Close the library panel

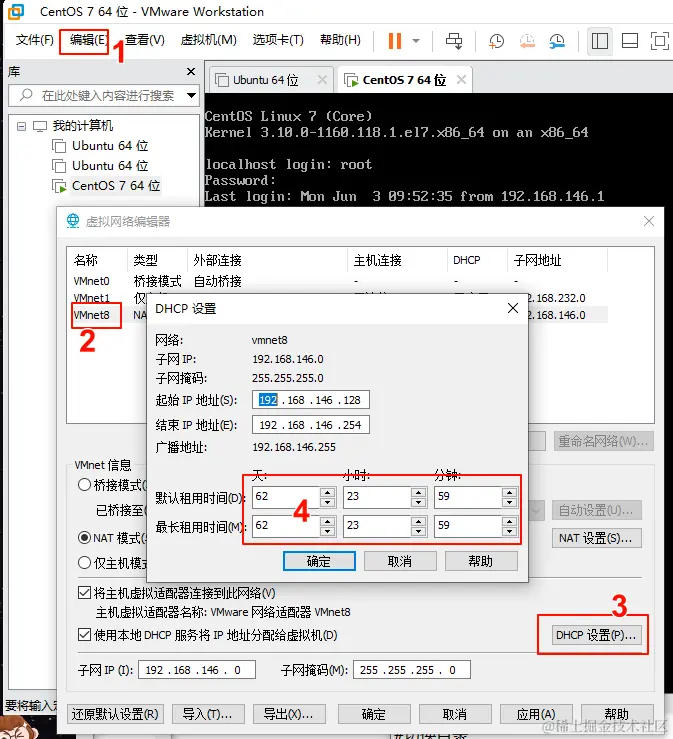click(191, 71)
